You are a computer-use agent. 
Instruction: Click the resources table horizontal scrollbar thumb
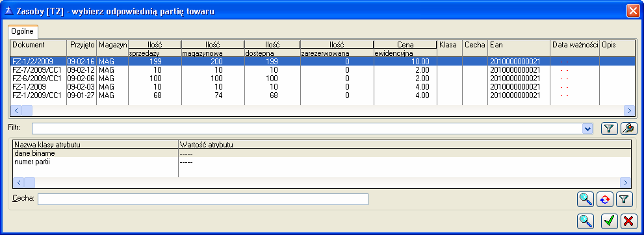point(27,110)
